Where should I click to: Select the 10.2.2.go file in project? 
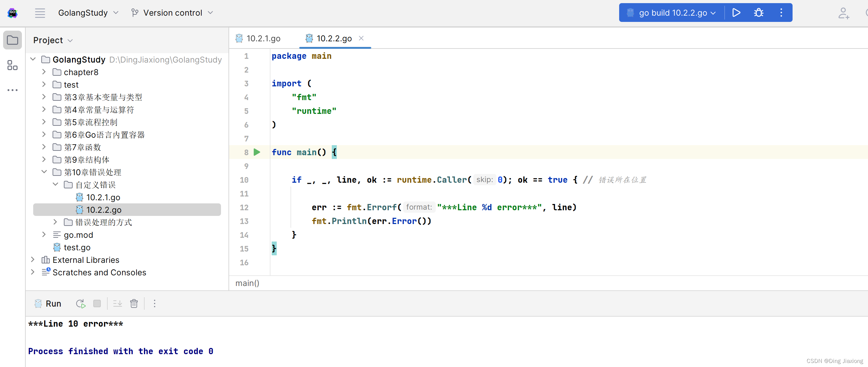click(x=105, y=209)
